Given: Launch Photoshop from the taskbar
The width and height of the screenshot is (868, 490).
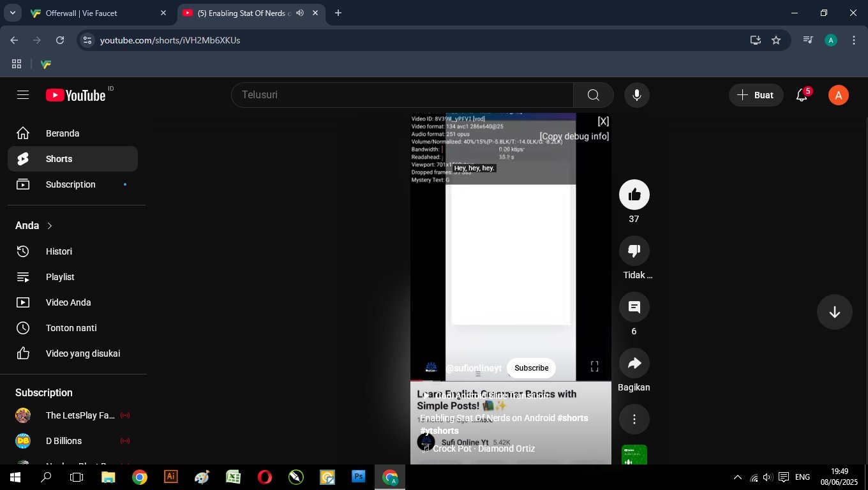Looking at the screenshot, I should [358, 477].
